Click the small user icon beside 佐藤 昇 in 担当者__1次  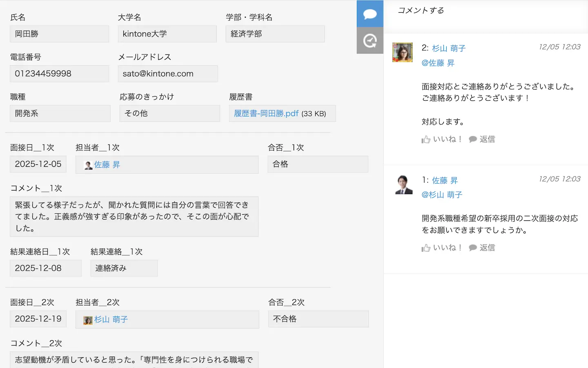coord(88,165)
